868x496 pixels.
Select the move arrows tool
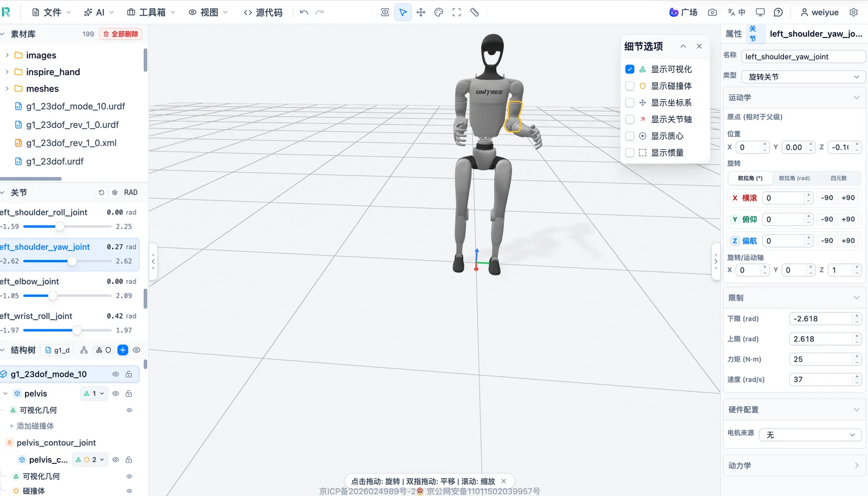pyautogui.click(x=421, y=12)
